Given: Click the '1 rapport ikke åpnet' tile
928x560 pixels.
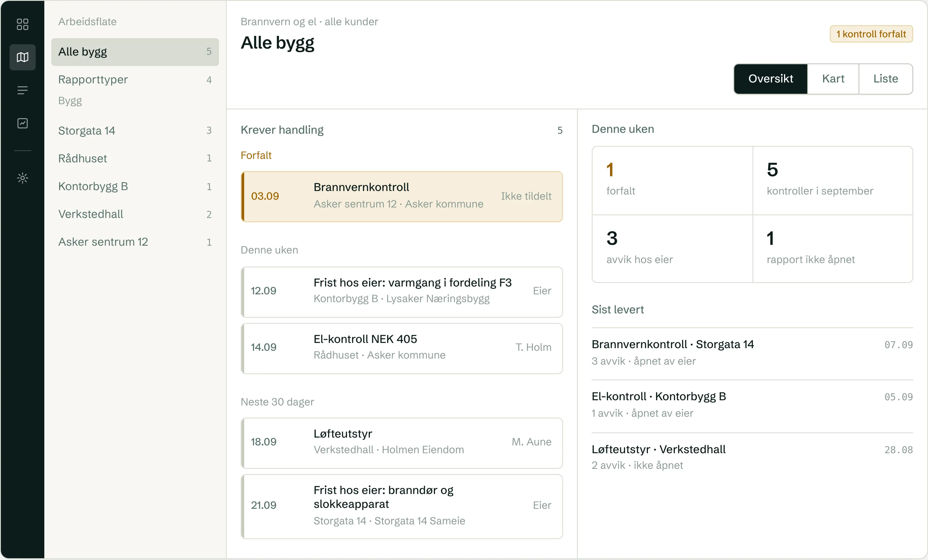Looking at the screenshot, I should point(833,249).
